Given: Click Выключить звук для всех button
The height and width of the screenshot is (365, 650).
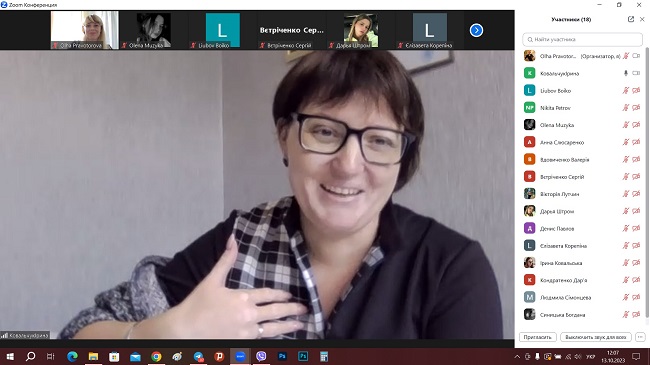Looking at the screenshot, I should [596, 337].
